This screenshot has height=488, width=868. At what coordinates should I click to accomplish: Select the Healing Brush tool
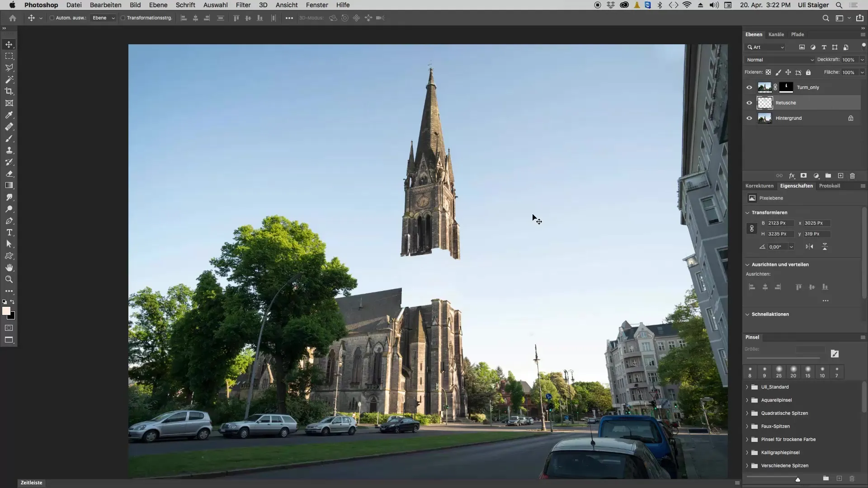click(9, 127)
